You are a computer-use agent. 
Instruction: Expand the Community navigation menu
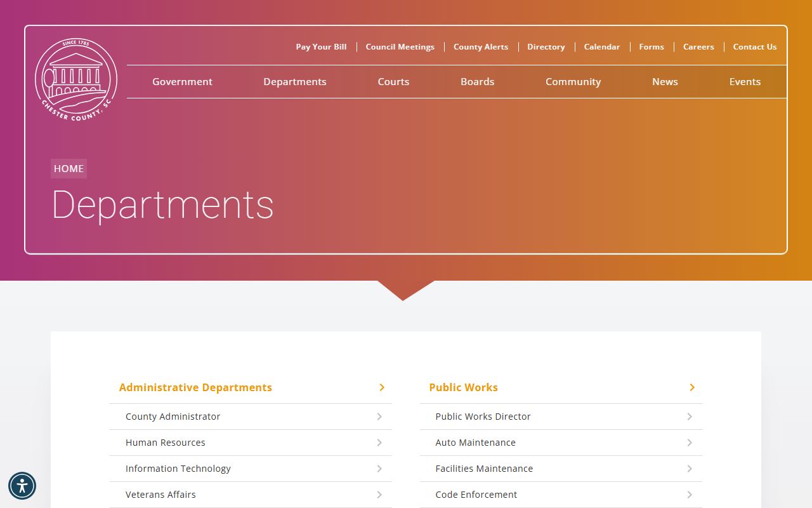pos(573,82)
